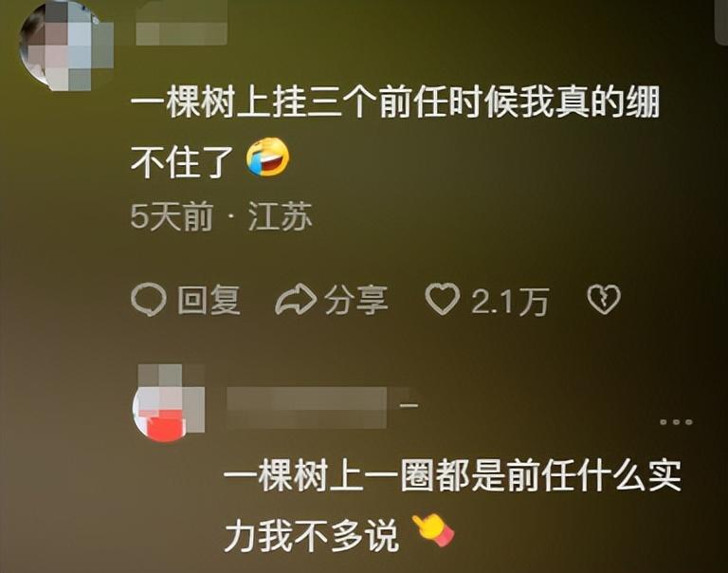The height and width of the screenshot is (573, 728).
Task: Tap the 分享 label
Action: click(x=355, y=300)
